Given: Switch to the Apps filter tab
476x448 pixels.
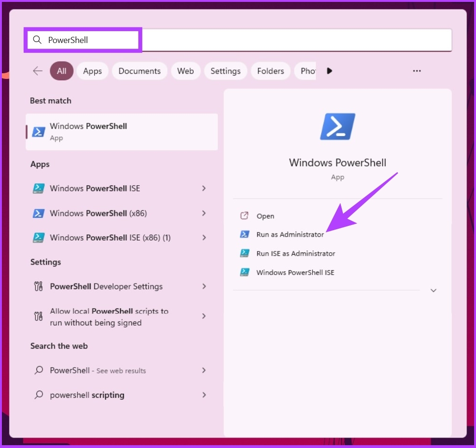Looking at the screenshot, I should pos(93,71).
